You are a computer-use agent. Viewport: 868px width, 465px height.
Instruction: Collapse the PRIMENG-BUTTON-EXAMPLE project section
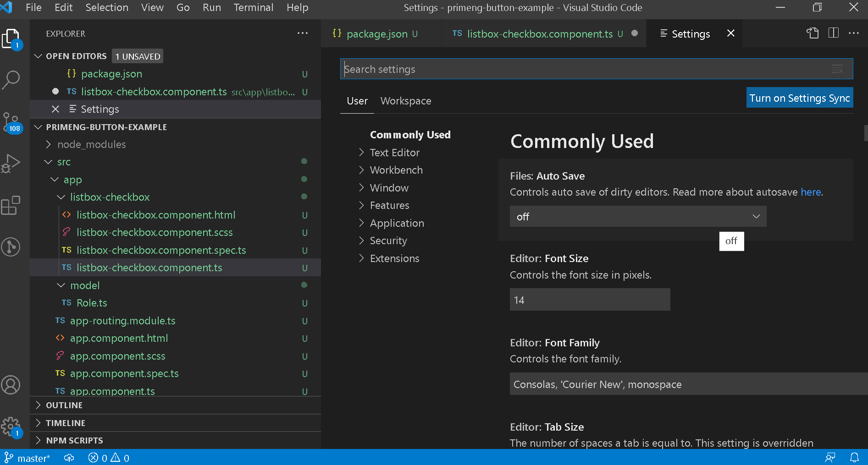[106, 127]
